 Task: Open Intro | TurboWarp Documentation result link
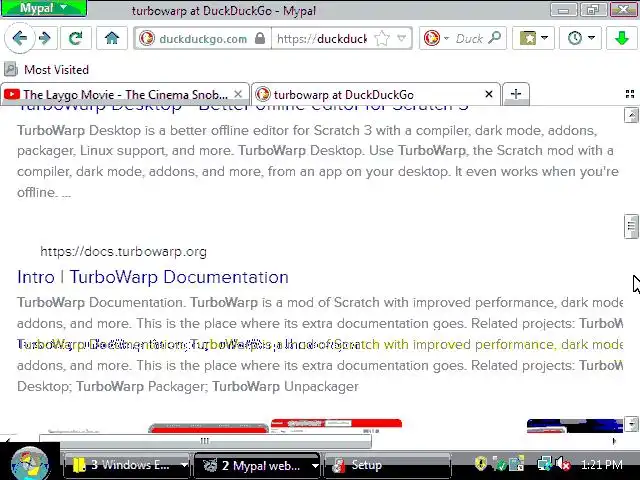tap(153, 277)
